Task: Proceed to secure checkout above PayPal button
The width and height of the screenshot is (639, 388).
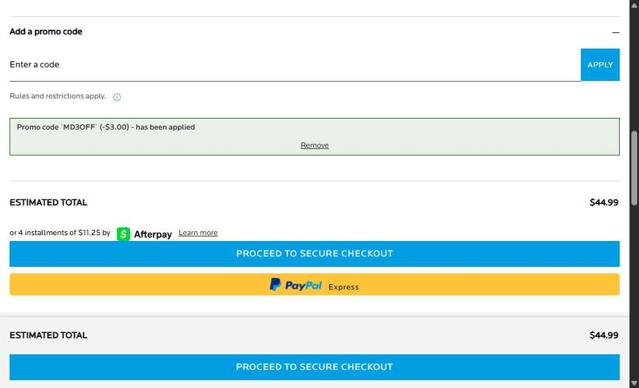Action: coord(315,254)
